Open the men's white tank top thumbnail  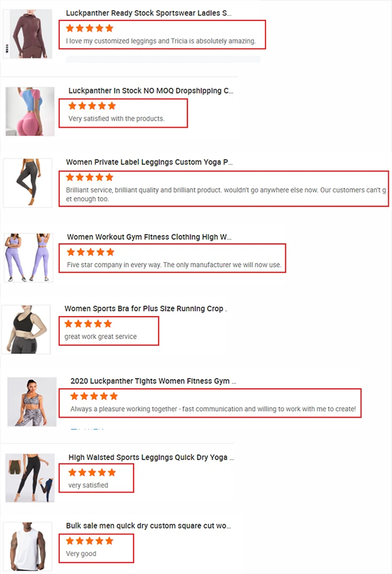28,547
